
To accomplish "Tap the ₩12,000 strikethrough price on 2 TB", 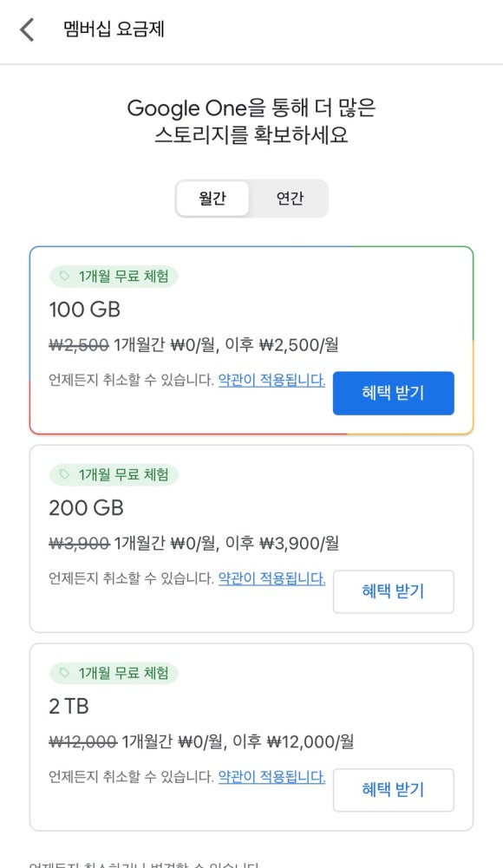I will click(83, 741).
